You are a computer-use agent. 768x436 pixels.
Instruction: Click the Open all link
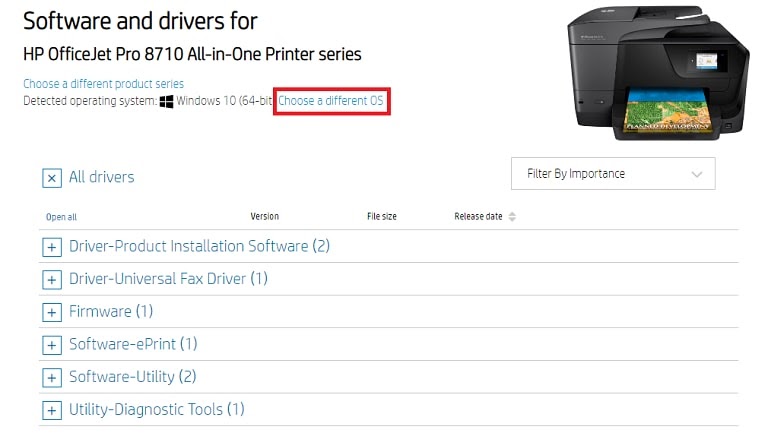[61, 217]
